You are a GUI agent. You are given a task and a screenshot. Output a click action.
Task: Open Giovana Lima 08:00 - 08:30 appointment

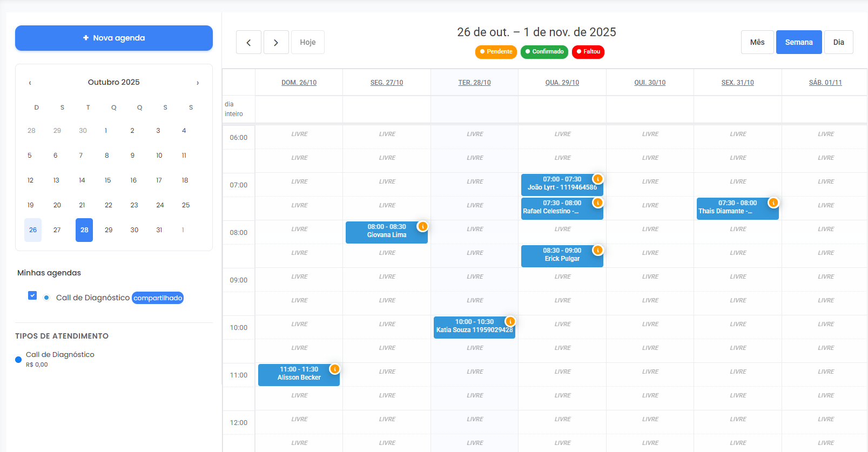coord(387,231)
